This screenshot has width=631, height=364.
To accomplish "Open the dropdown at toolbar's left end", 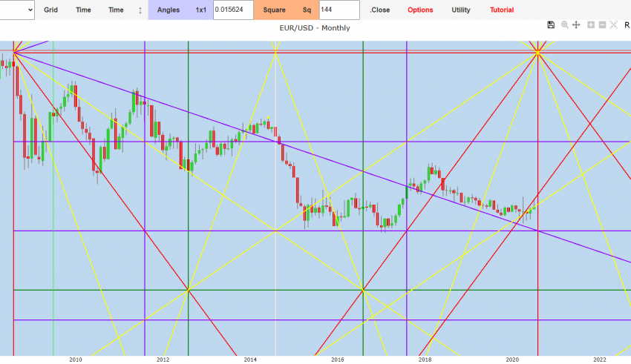I will 18,10.
